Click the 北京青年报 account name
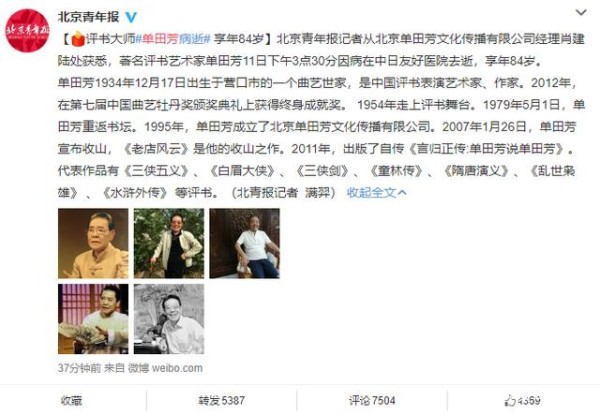The image size is (600, 414). (x=88, y=17)
